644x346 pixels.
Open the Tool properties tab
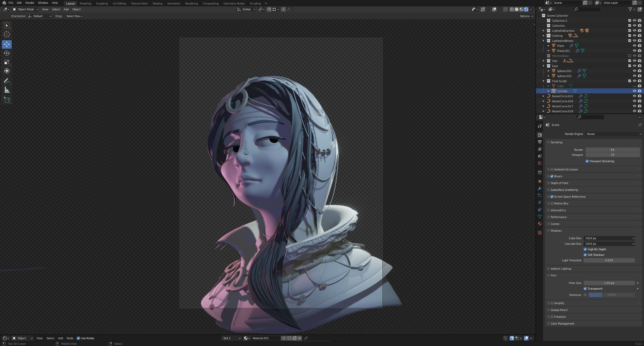tap(540, 126)
